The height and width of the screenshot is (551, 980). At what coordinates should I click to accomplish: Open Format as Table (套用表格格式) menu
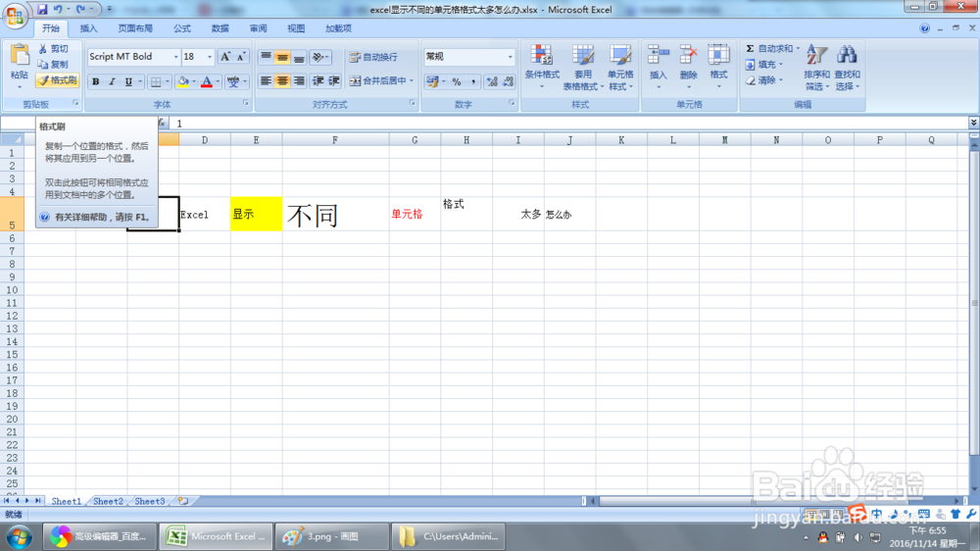[583, 67]
